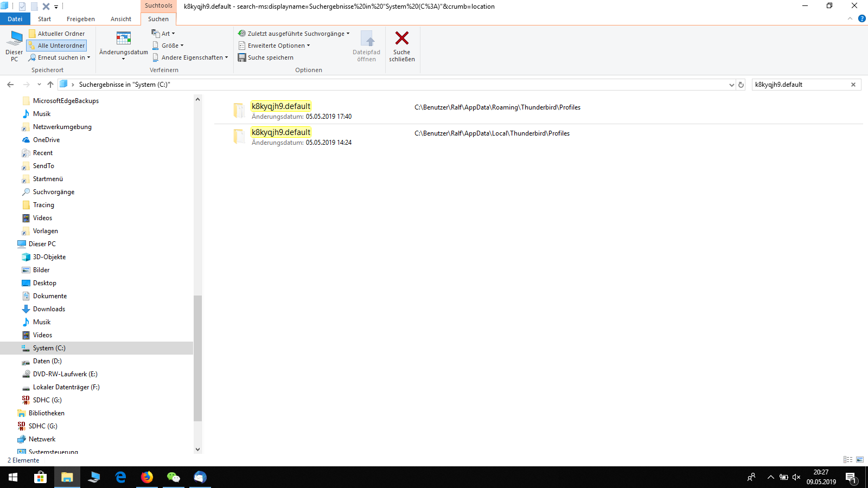Click Suche speichern disk icon
Screen dimensions: 868x488
pos(242,57)
